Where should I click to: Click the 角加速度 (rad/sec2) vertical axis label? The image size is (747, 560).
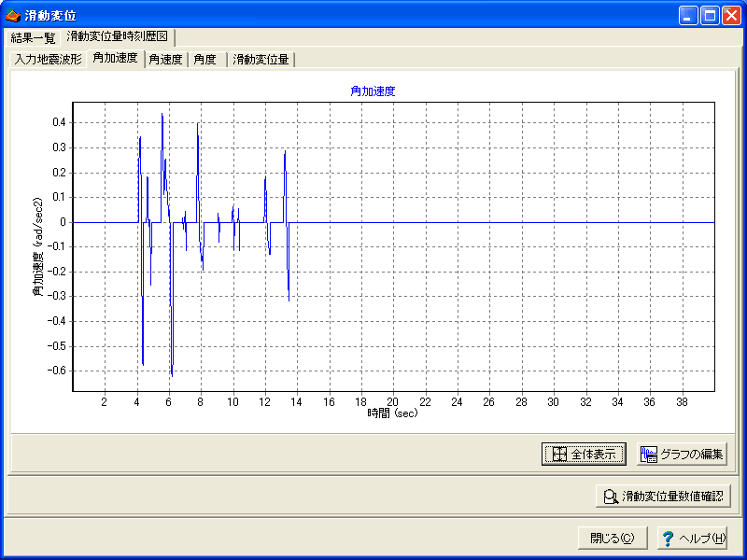point(38,246)
